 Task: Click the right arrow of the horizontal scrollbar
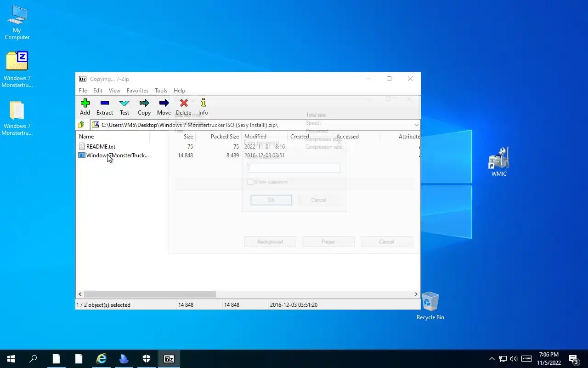(x=416, y=294)
